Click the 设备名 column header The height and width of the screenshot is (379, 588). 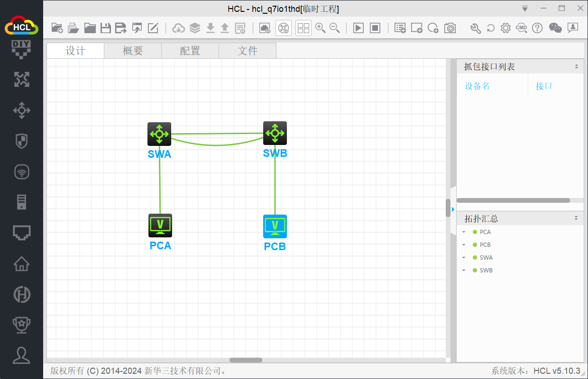478,86
